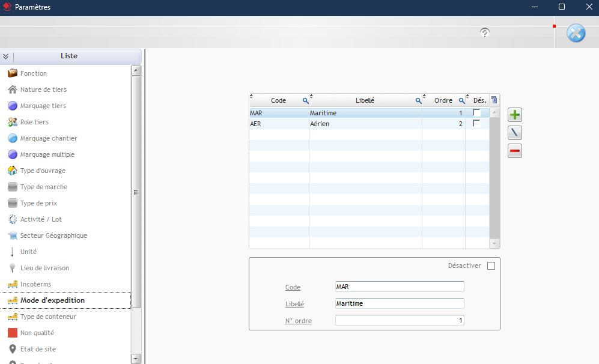Image resolution: width=599 pixels, height=364 pixels.
Task: Collapse the Liste panel double chevron
Action: pos(6,56)
